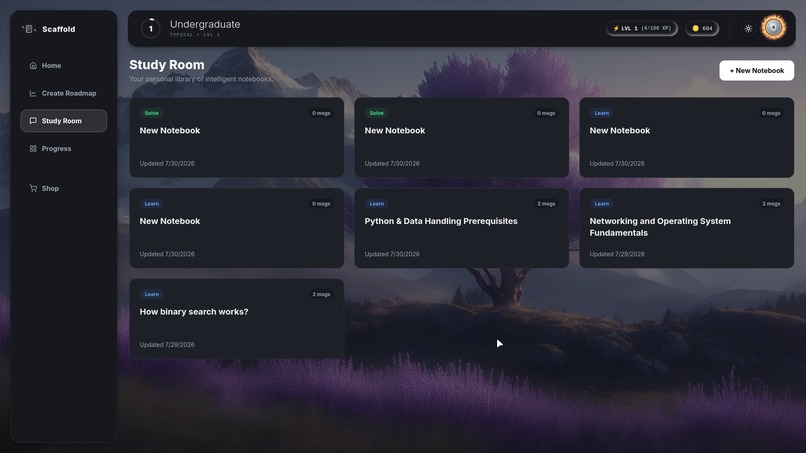The height and width of the screenshot is (453, 806).
Task: Open Create Roadmap page
Action: pyautogui.click(x=64, y=93)
